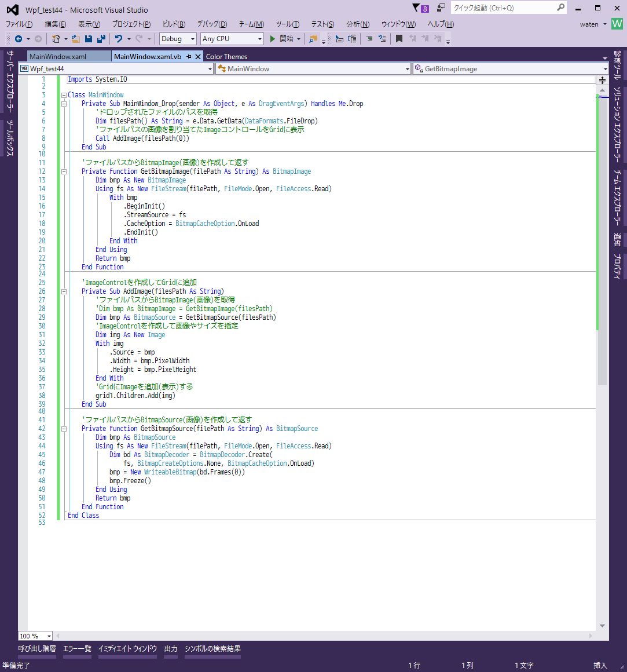Click the Clear Bookmarks toolbar icon
This screenshot has width=627, height=672.
438,39
